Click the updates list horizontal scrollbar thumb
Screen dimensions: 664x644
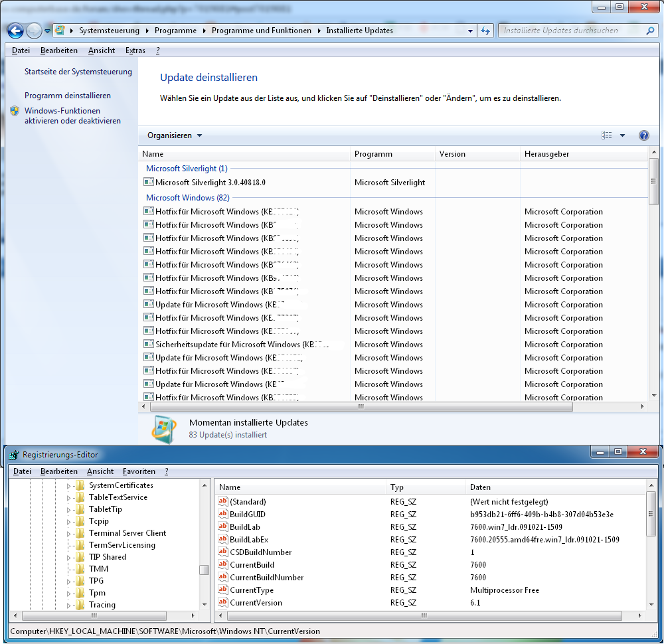pyautogui.click(x=361, y=406)
